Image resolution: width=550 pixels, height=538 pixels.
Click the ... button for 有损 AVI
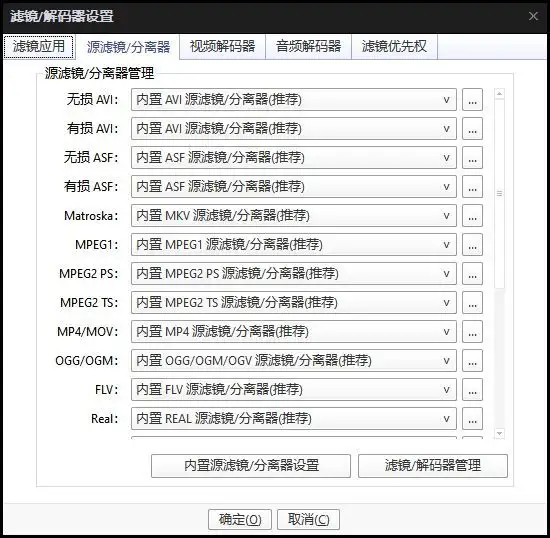click(x=472, y=129)
